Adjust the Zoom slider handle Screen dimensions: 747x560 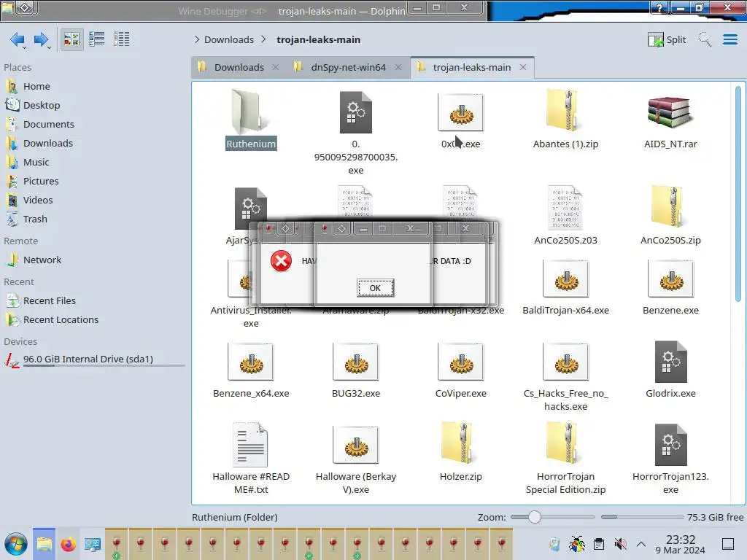click(x=535, y=517)
